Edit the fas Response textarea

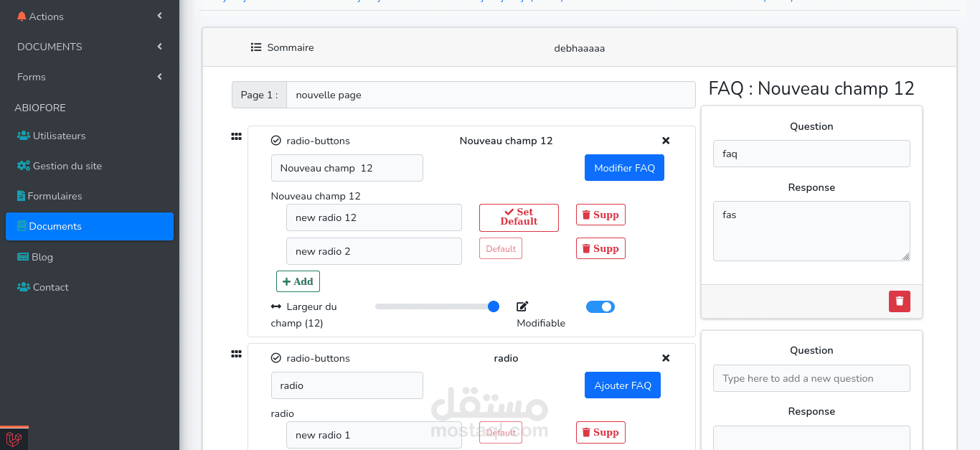coord(811,231)
